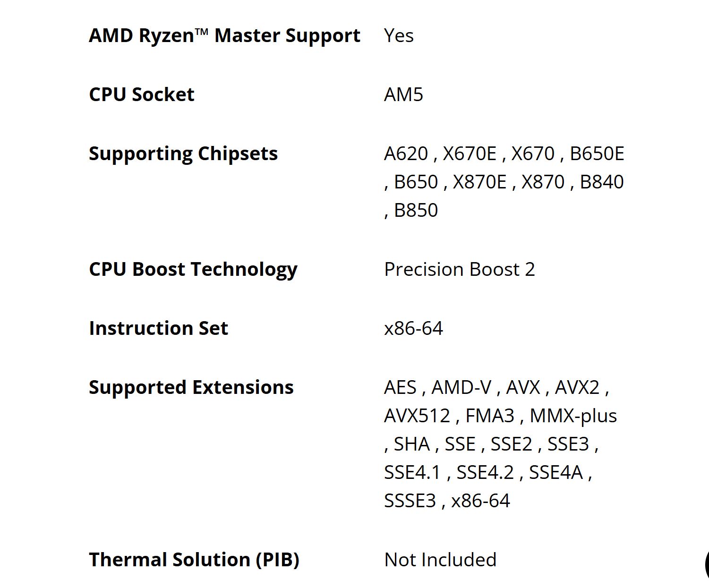
Task: Click the AMD-V extension entry
Action: click(461, 387)
